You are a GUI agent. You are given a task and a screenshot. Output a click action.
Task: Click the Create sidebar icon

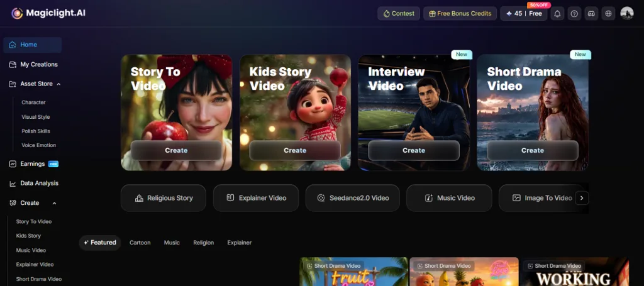(13, 203)
